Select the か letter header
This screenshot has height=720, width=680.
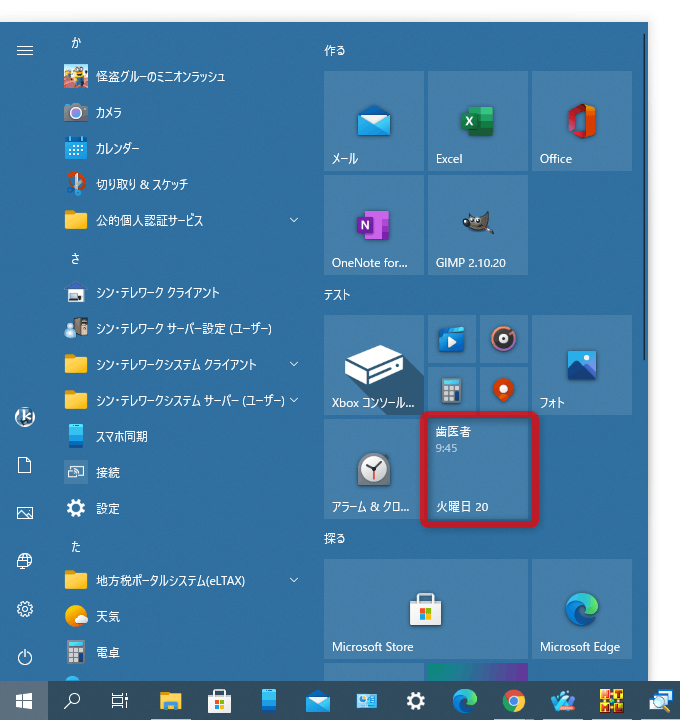pos(76,43)
